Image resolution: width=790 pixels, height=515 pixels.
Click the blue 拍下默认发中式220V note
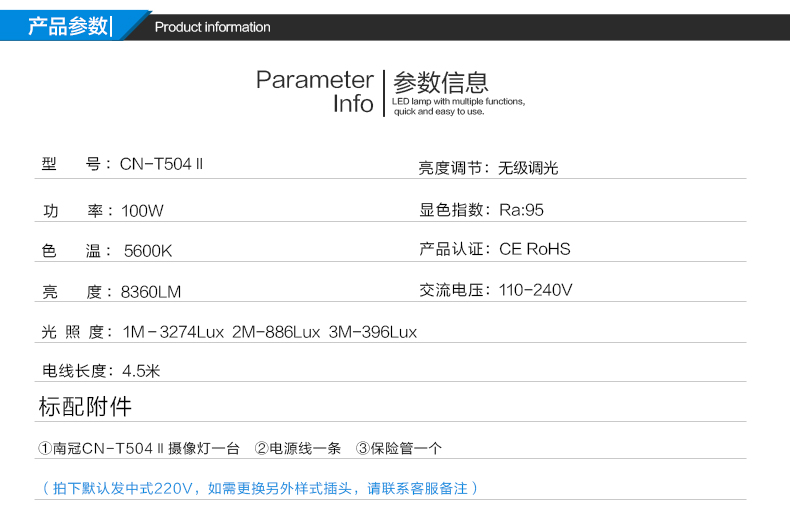[x=259, y=488]
